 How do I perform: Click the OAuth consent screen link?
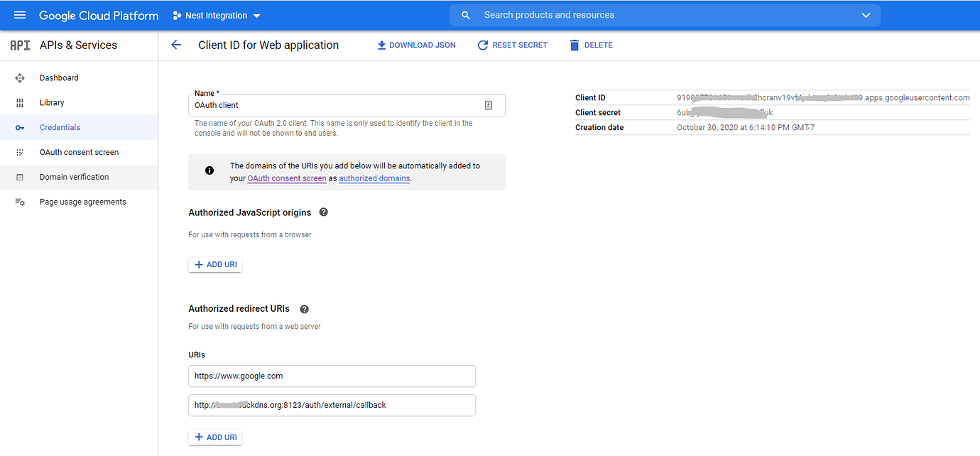(x=286, y=178)
